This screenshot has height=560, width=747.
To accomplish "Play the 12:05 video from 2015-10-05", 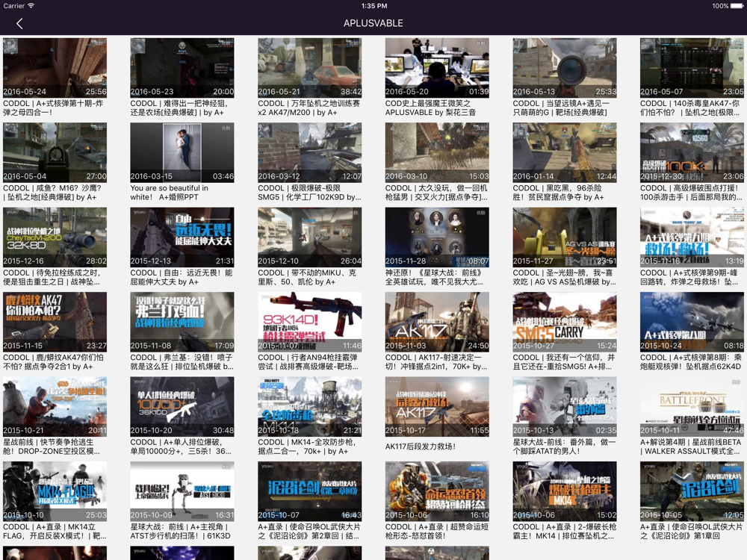I will tap(692, 491).
